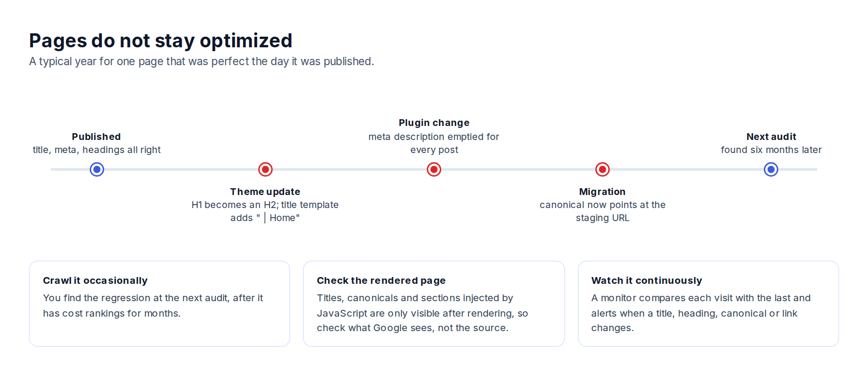Click the "Check the rendered page" card title
The image size is (868, 376).
pyautogui.click(x=381, y=280)
